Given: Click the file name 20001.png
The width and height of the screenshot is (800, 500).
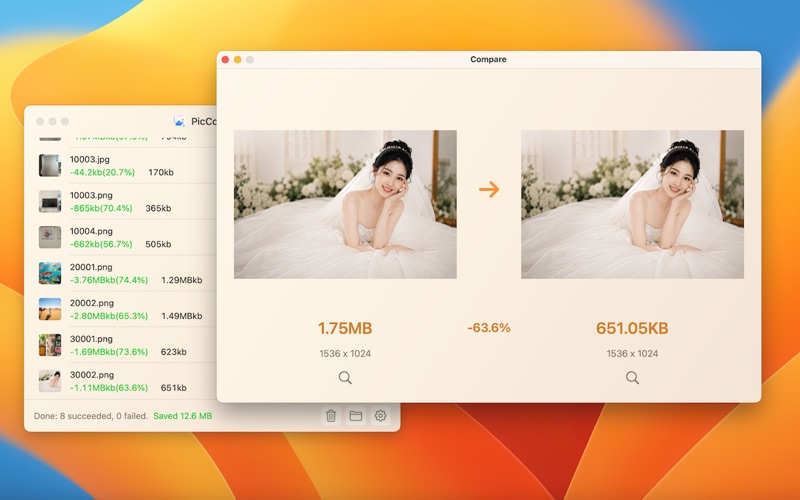Looking at the screenshot, I should coord(91,267).
